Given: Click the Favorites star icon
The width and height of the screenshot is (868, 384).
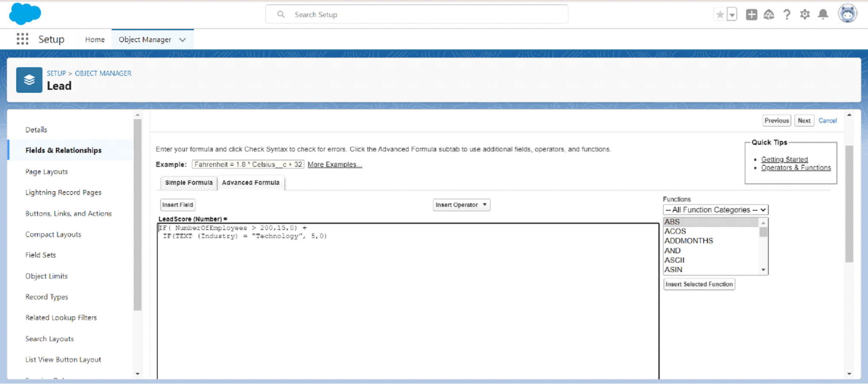Looking at the screenshot, I should click(720, 14).
